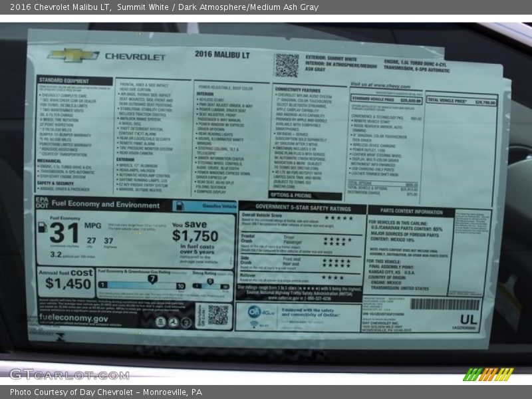Click U.S./CANADIAN PARTS CONTENT: 65% line

click(406, 229)
